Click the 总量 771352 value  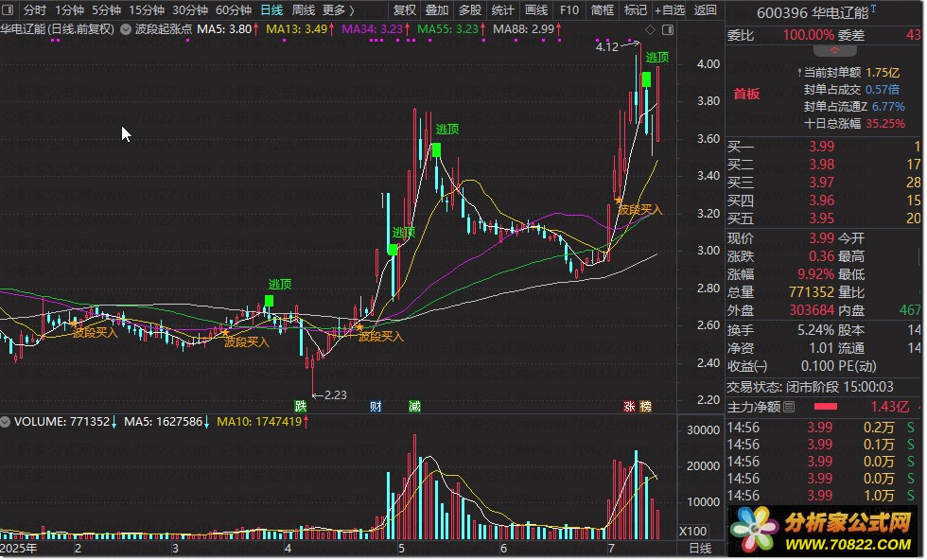(812, 292)
